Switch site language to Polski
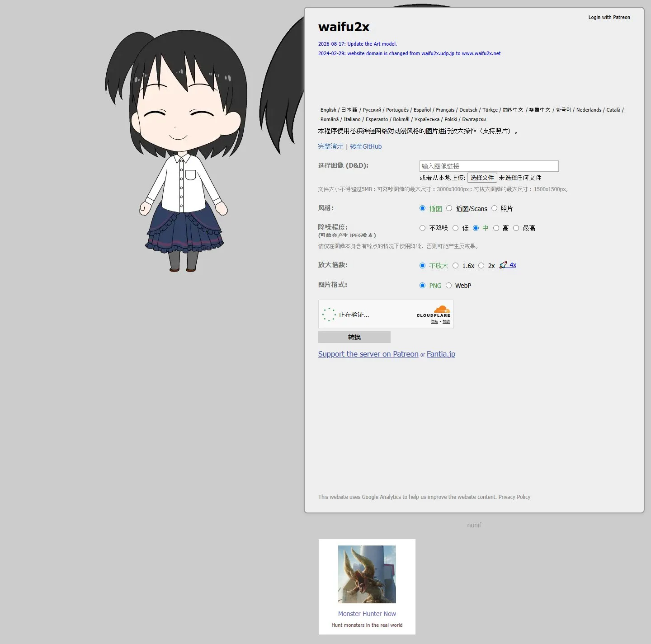Image resolution: width=651 pixels, height=644 pixels. pyautogui.click(x=451, y=119)
